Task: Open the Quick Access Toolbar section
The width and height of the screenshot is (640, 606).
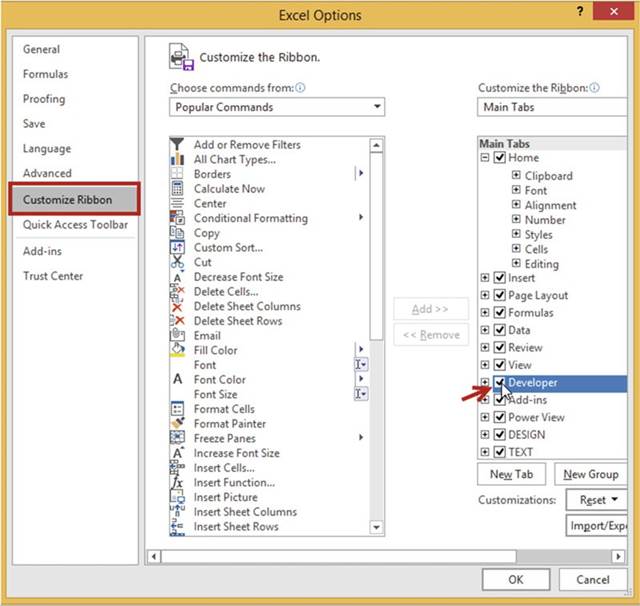Action: click(76, 225)
